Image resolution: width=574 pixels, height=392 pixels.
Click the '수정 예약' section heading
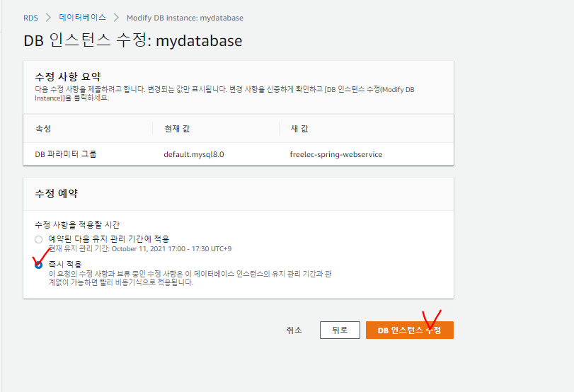[56, 193]
